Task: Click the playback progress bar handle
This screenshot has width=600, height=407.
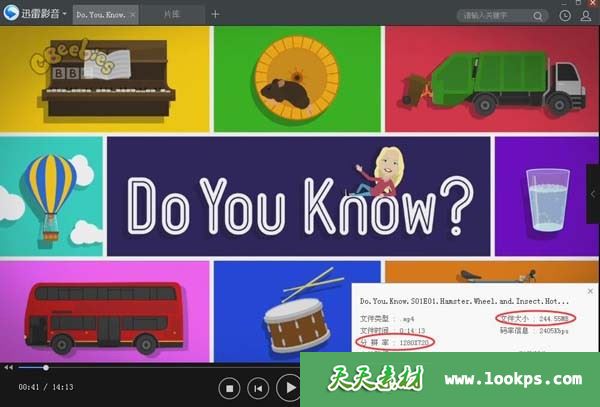Action: click(x=45, y=367)
